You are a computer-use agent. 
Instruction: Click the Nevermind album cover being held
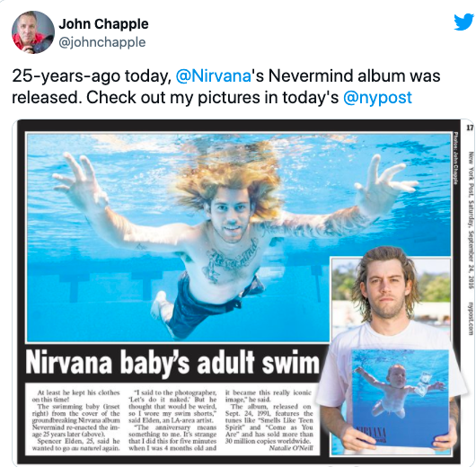[401, 399]
